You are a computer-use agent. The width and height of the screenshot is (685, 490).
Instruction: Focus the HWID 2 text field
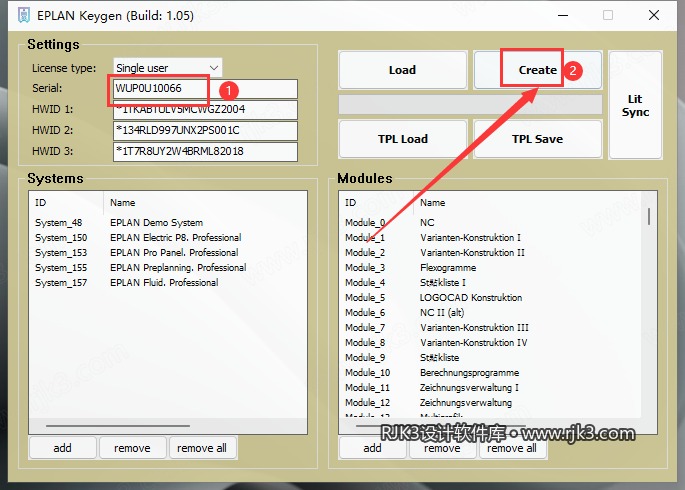click(x=205, y=130)
